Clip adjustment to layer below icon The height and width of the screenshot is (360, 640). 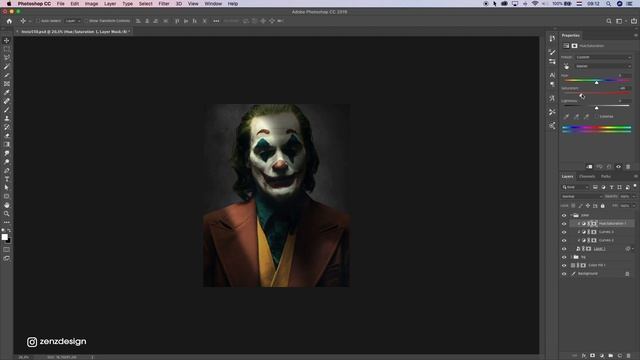(589, 167)
